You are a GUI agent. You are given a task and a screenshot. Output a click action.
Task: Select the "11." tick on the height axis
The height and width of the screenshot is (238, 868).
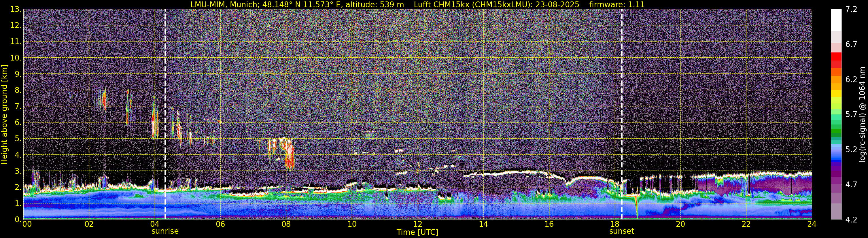[x=16, y=41]
